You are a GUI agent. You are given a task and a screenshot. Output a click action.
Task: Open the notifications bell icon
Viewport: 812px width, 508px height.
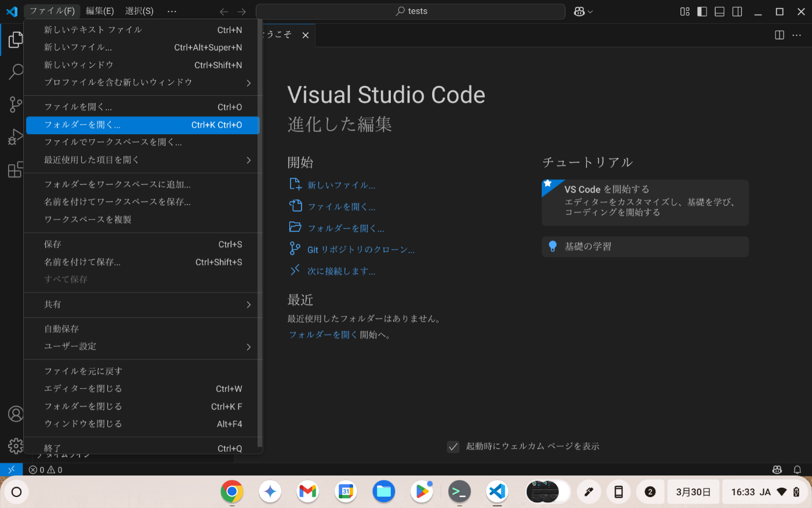click(797, 470)
